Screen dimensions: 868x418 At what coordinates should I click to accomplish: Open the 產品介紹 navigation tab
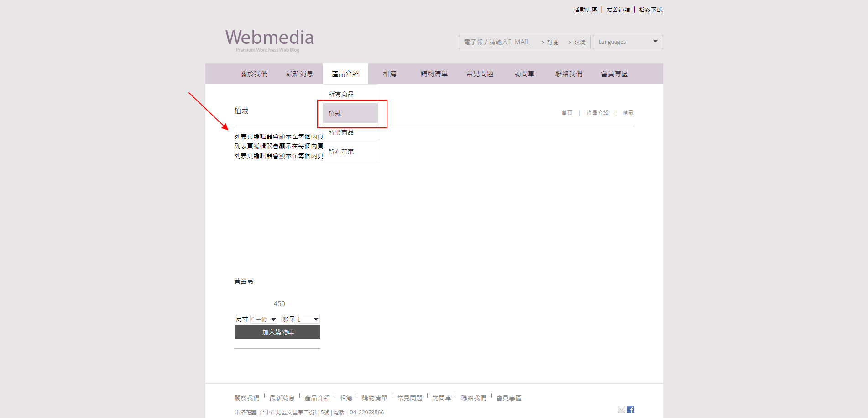pos(345,74)
